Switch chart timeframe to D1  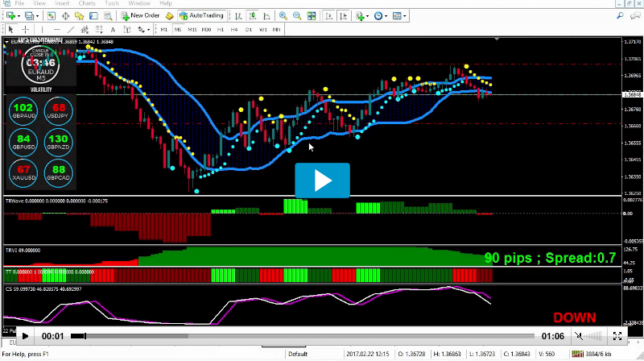pos(249,30)
